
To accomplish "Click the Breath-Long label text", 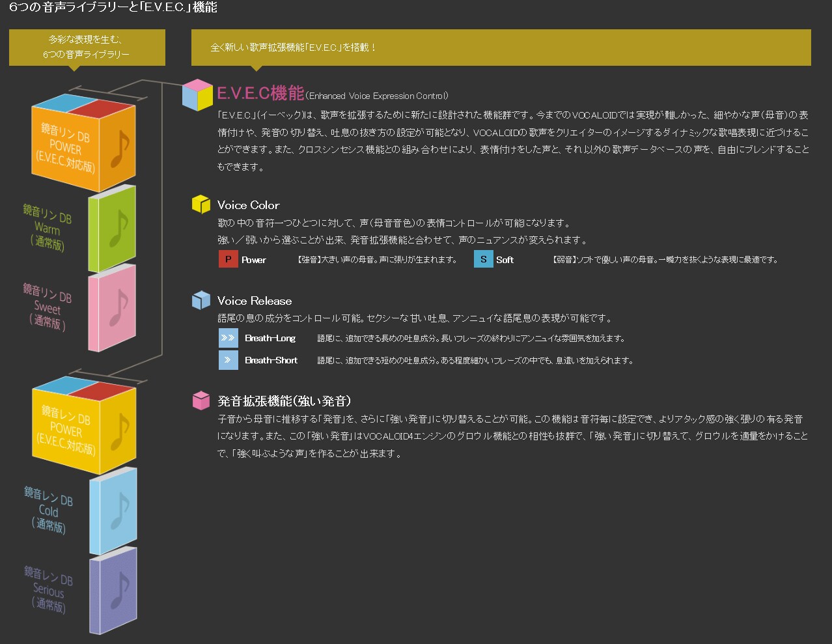I will pos(270,339).
